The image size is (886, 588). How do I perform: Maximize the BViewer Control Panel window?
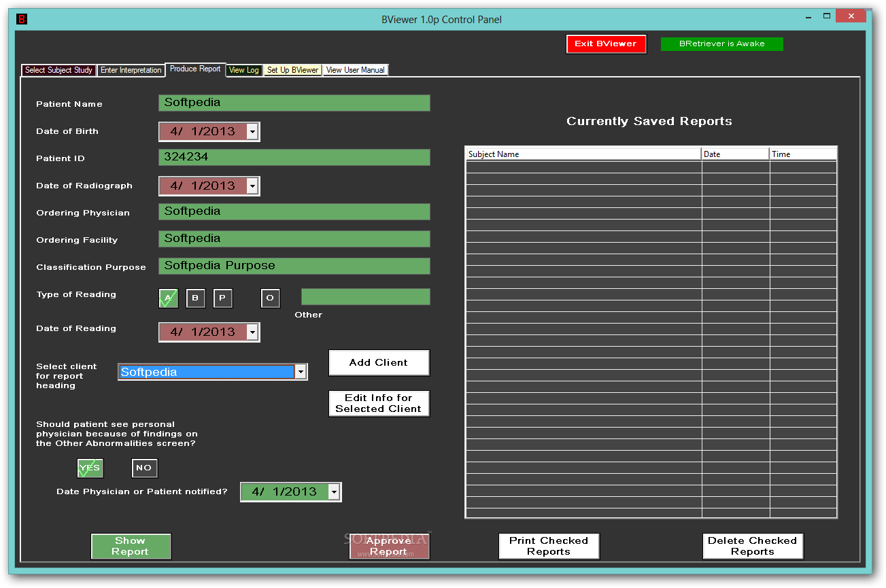pyautogui.click(x=827, y=16)
